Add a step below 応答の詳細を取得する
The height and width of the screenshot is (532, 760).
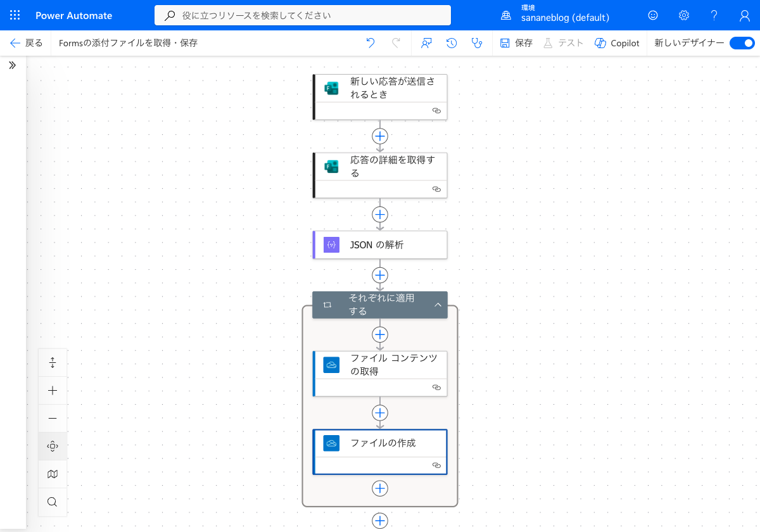point(380,214)
